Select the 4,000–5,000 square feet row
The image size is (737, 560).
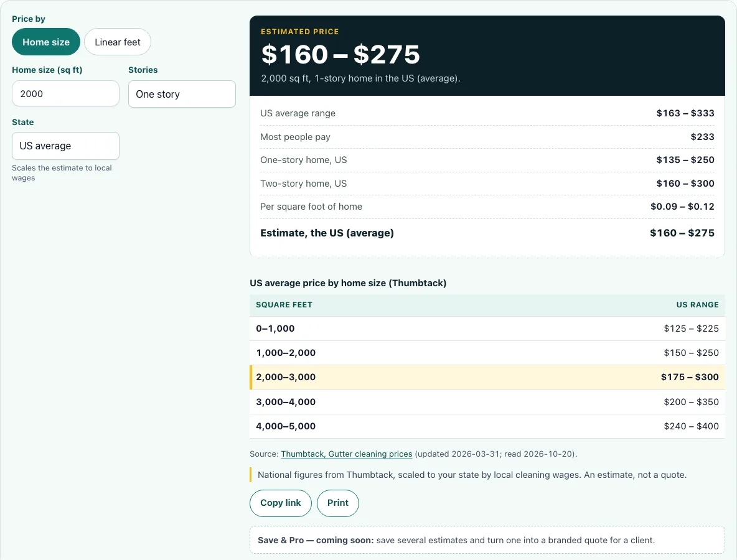point(487,426)
